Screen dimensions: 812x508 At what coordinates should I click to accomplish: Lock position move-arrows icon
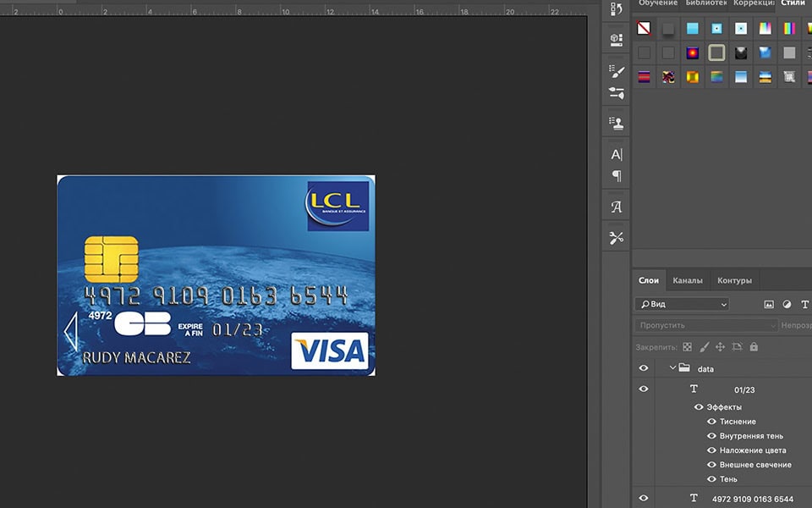721,347
